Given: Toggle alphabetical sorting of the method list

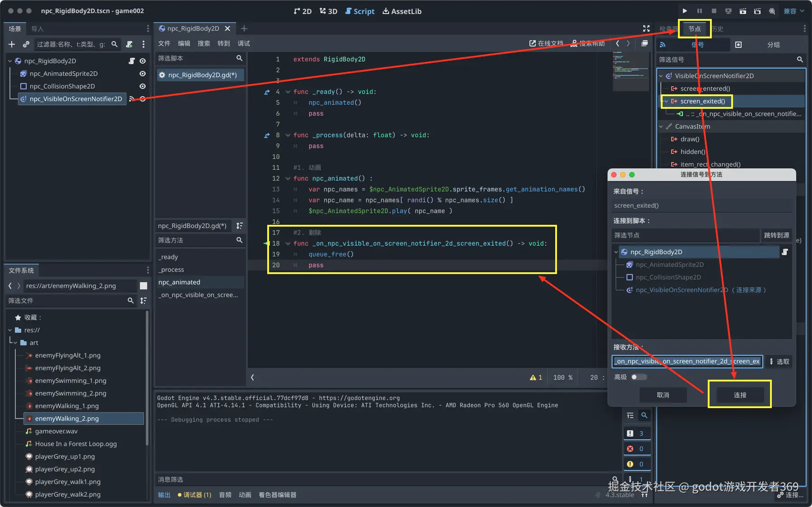Looking at the screenshot, I should click(239, 226).
